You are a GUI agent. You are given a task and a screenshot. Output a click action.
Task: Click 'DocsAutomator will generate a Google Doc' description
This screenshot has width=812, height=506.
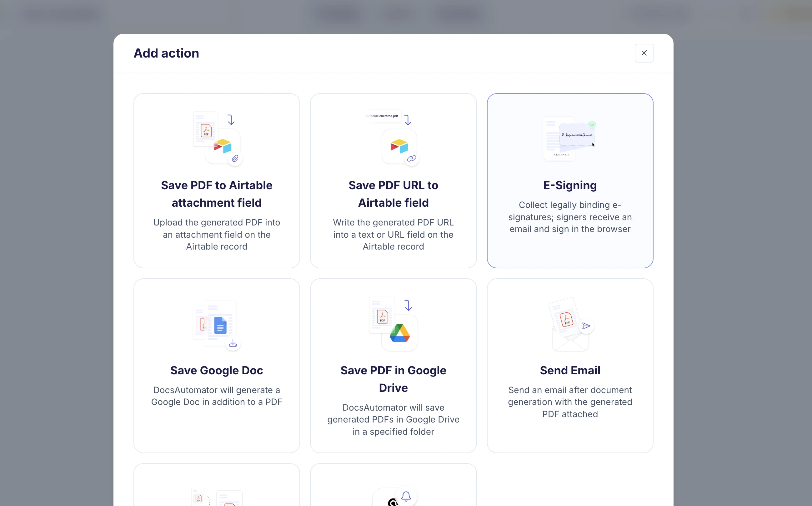[217, 396]
